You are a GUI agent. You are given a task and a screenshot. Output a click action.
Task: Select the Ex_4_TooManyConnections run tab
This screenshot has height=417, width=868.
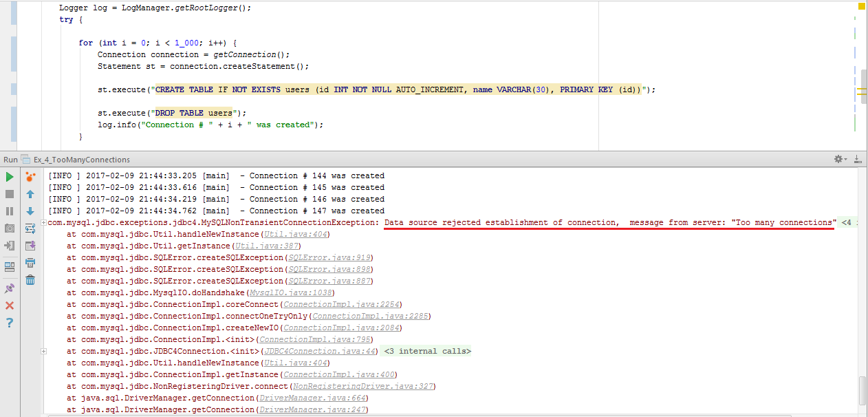pos(81,160)
